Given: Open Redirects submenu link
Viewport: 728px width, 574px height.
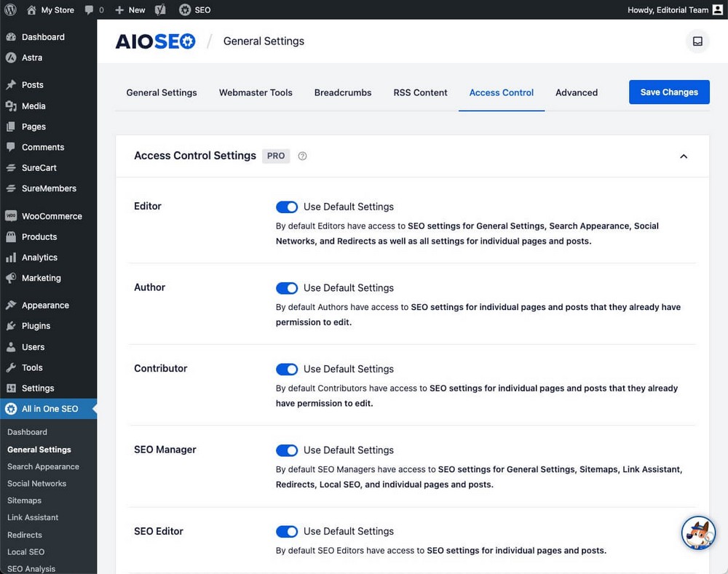Looking at the screenshot, I should (25, 535).
